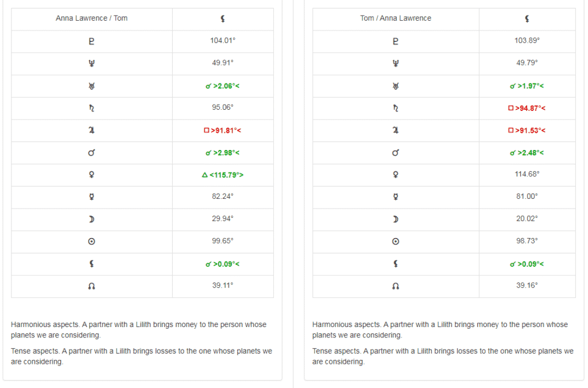Click the "Tom / Anna Lawrence" table header
Viewport: 588px width, 388px height.
(396, 18)
